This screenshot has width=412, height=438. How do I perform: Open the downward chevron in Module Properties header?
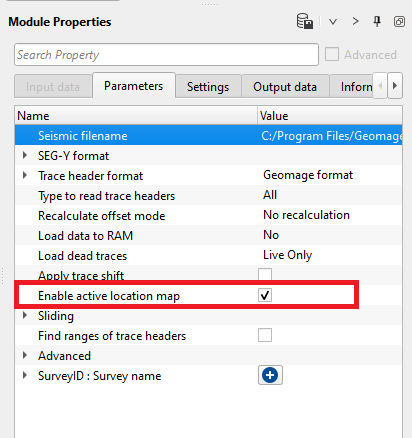tap(333, 22)
